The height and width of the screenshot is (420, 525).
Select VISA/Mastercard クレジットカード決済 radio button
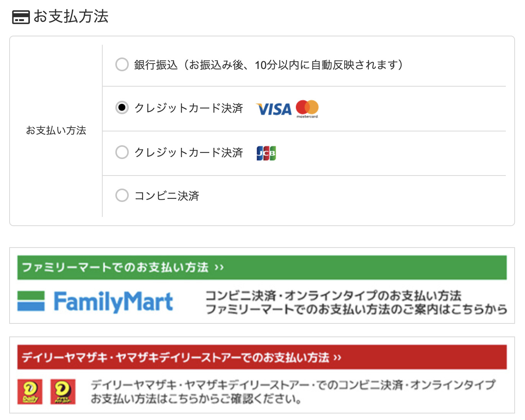pyautogui.click(x=122, y=108)
